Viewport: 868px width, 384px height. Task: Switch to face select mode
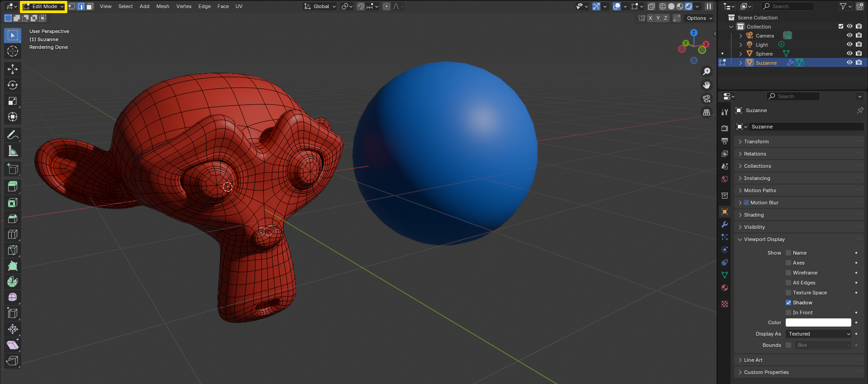coord(90,6)
